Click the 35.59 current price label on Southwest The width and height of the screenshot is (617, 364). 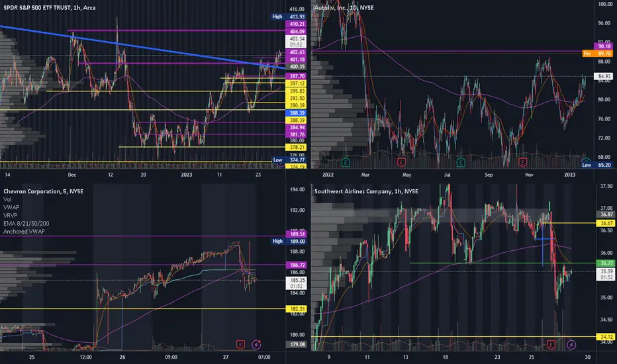(606, 274)
